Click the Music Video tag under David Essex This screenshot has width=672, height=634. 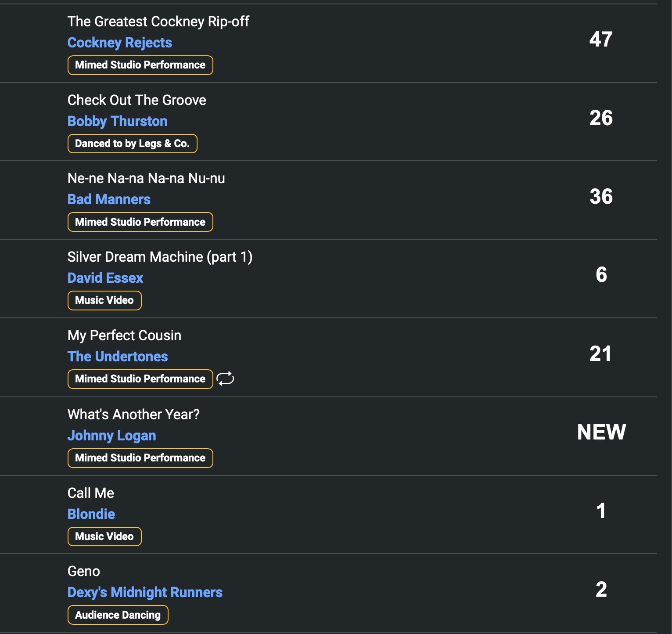tap(104, 300)
